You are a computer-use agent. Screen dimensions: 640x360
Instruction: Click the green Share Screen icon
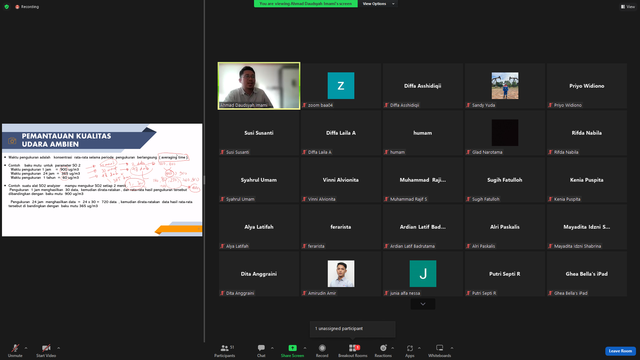292,348
